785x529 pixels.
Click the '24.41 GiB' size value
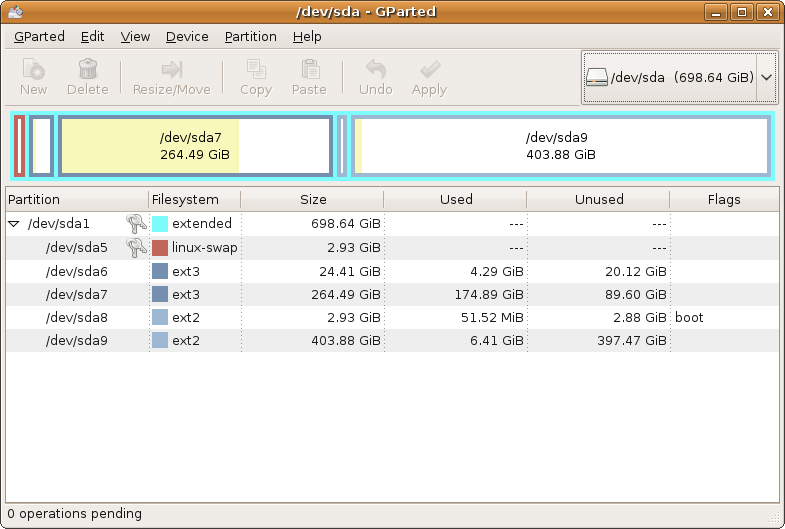(349, 271)
